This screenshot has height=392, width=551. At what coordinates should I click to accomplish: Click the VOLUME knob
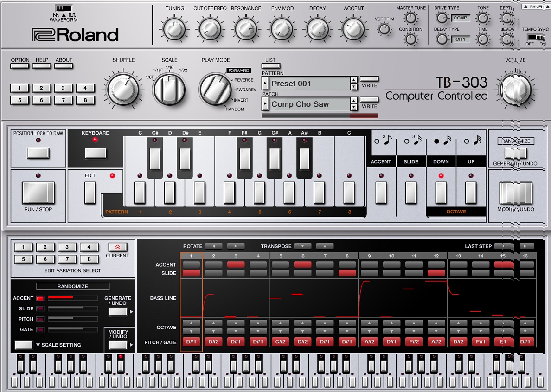tap(515, 90)
